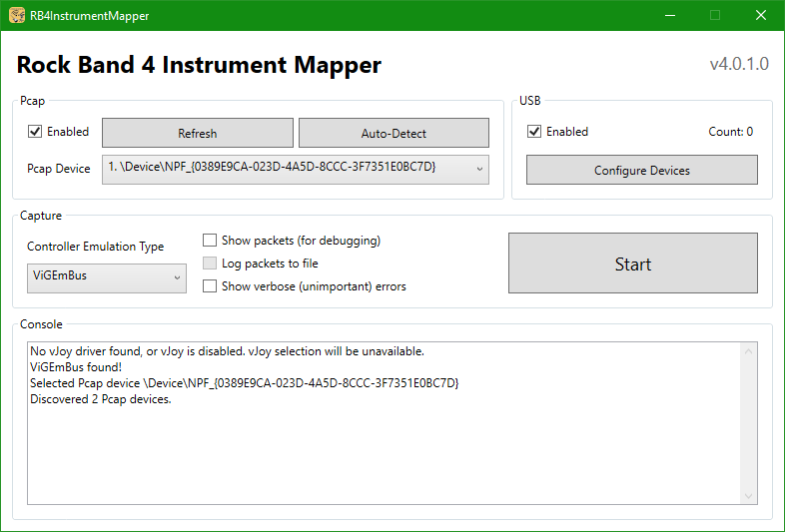Click the USB 'Count: 0' label
The width and height of the screenshot is (785, 532).
[730, 132]
